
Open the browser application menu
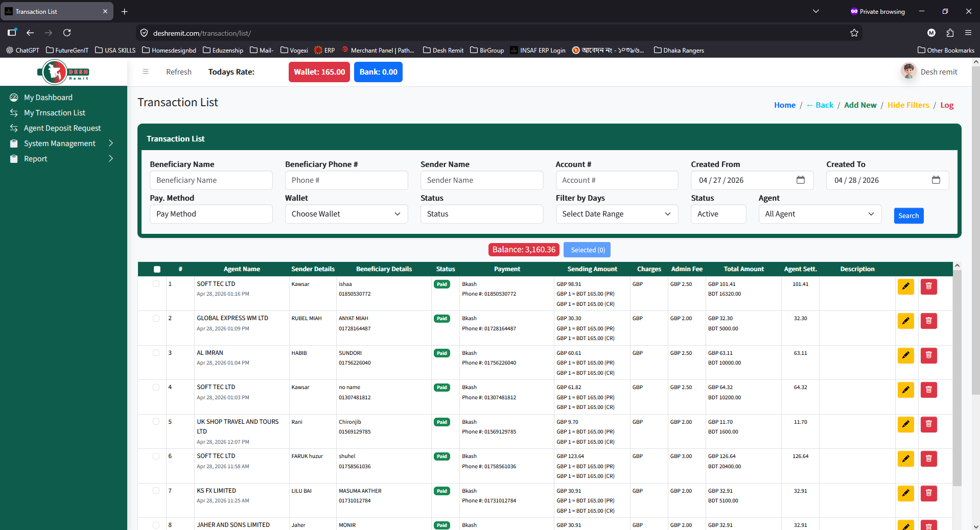coord(968,33)
